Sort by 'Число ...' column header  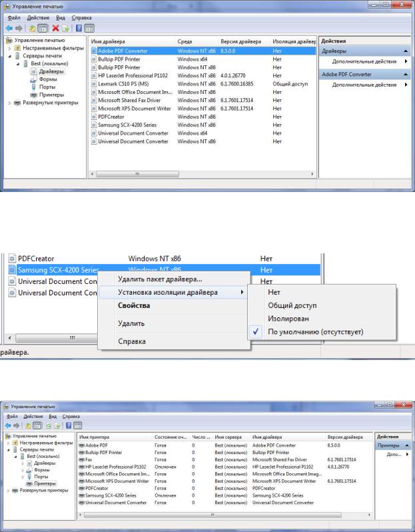(x=201, y=437)
